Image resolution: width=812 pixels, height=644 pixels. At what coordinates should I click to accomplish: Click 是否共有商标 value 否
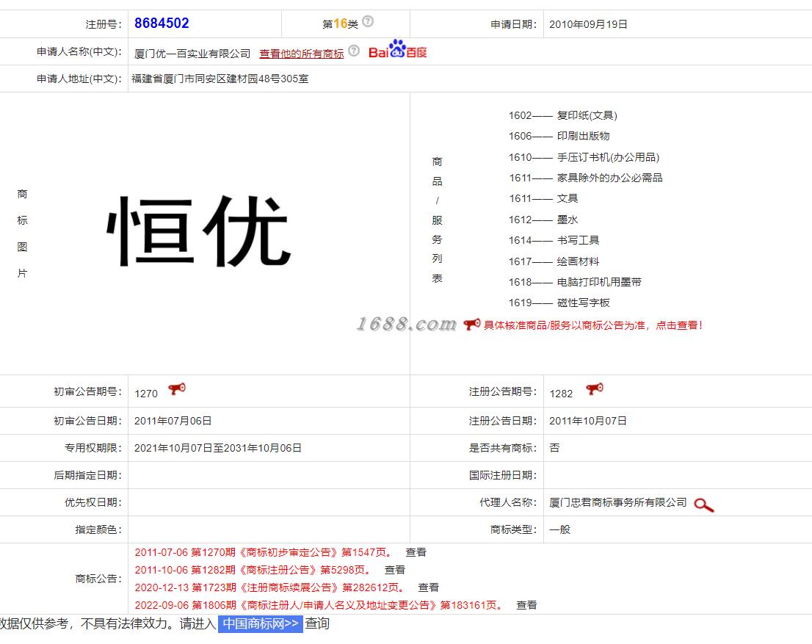(554, 448)
